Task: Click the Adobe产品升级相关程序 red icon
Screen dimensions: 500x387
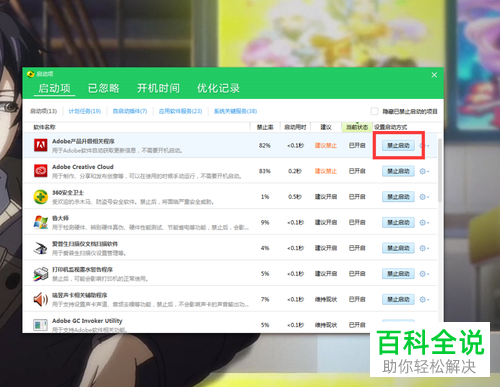Action: (x=41, y=145)
